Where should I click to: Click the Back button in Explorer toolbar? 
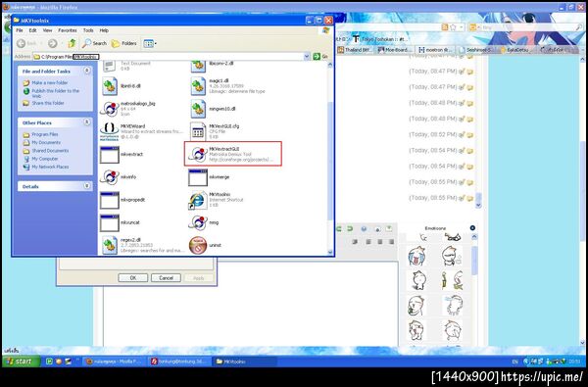pyautogui.click(x=26, y=43)
